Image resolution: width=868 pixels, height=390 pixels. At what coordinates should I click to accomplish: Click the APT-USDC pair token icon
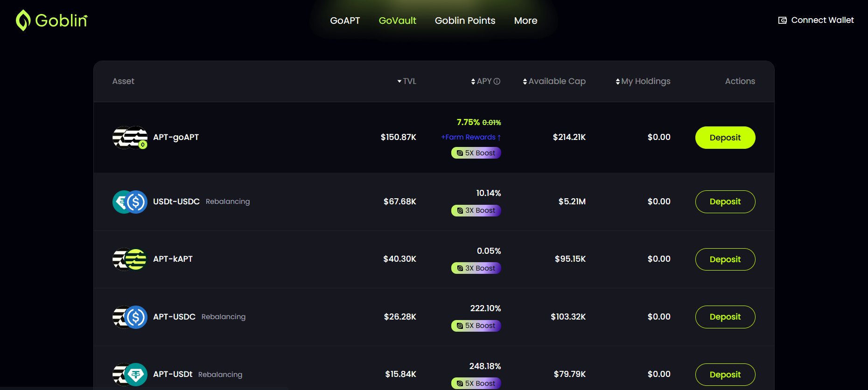[130, 317]
